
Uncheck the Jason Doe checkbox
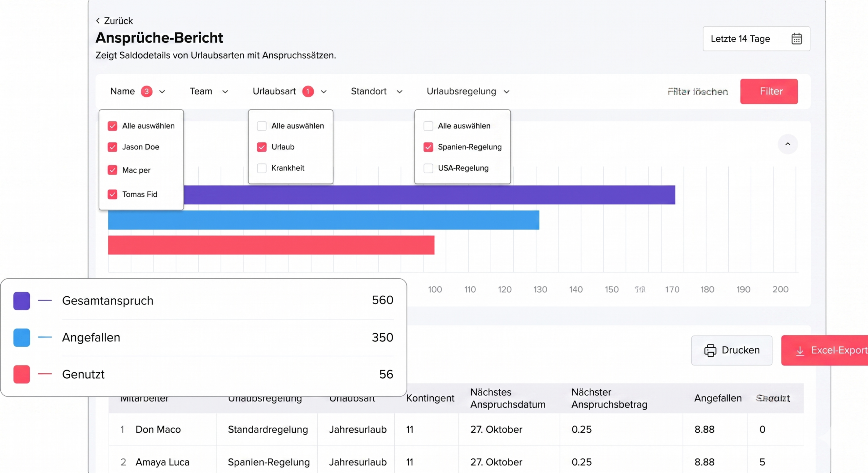point(113,147)
